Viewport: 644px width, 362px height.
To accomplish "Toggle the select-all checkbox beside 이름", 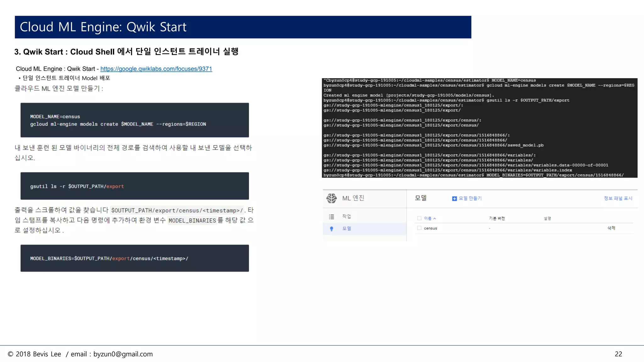I will click(x=419, y=218).
